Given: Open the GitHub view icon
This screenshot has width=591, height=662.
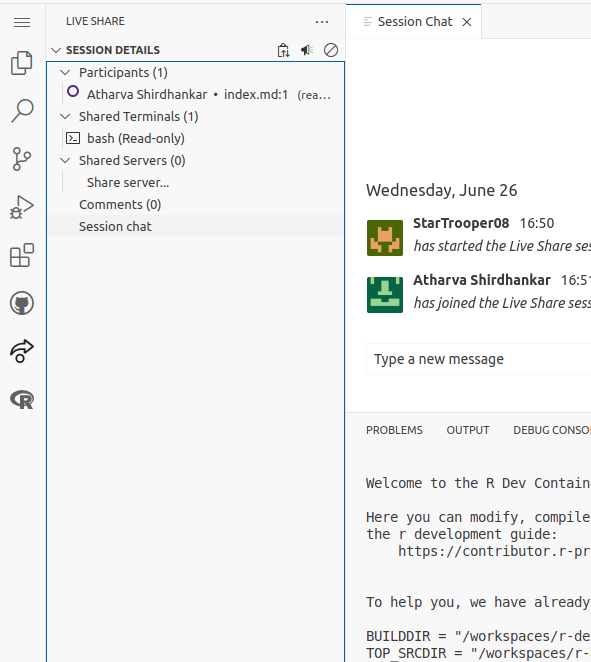Looking at the screenshot, I should tap(22, 303).
